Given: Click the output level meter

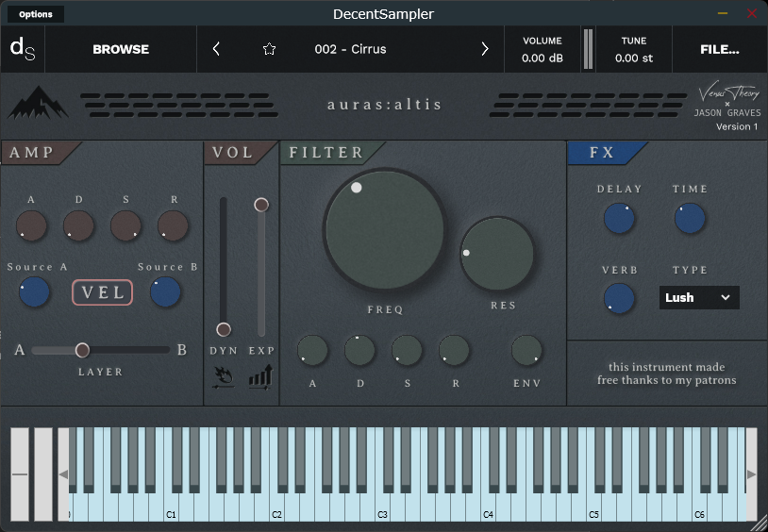Looking at the screenshot, I should [588, 49].
